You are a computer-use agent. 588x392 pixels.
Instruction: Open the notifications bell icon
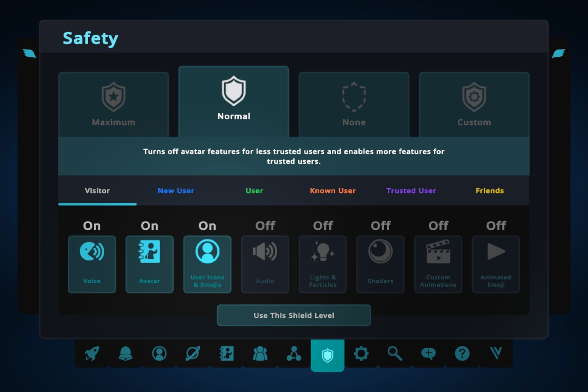[125, 354]
